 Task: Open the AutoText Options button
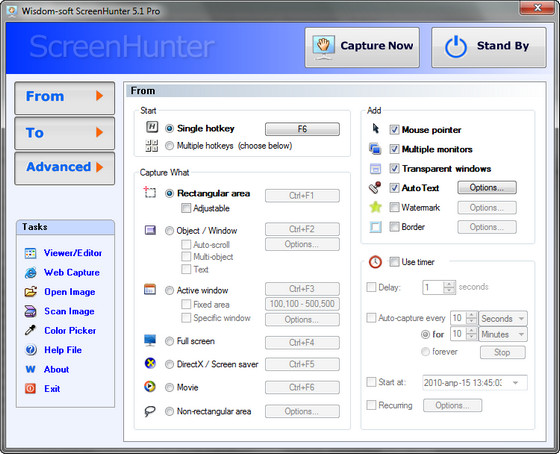pyautogui.click(x=487, y=188)
